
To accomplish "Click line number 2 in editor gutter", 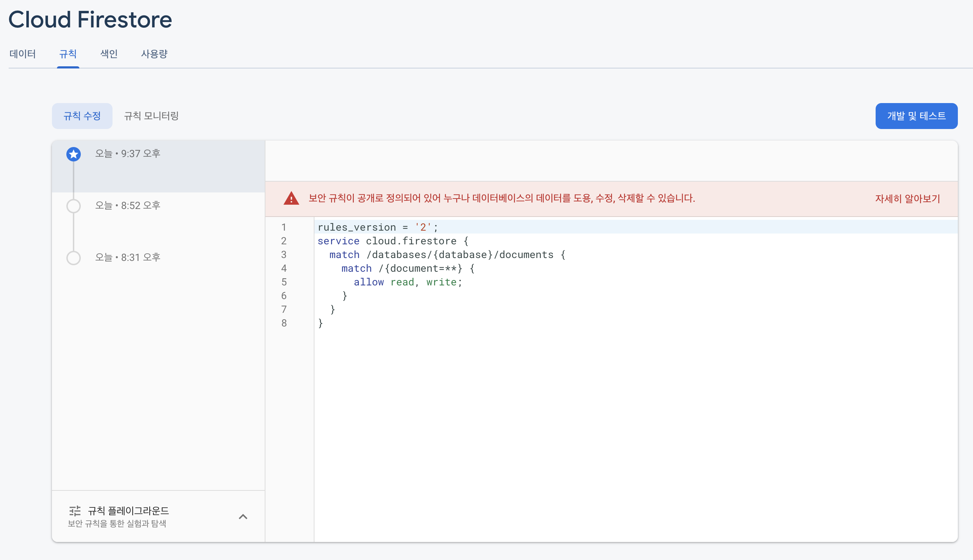I will [x=284, y=241].
